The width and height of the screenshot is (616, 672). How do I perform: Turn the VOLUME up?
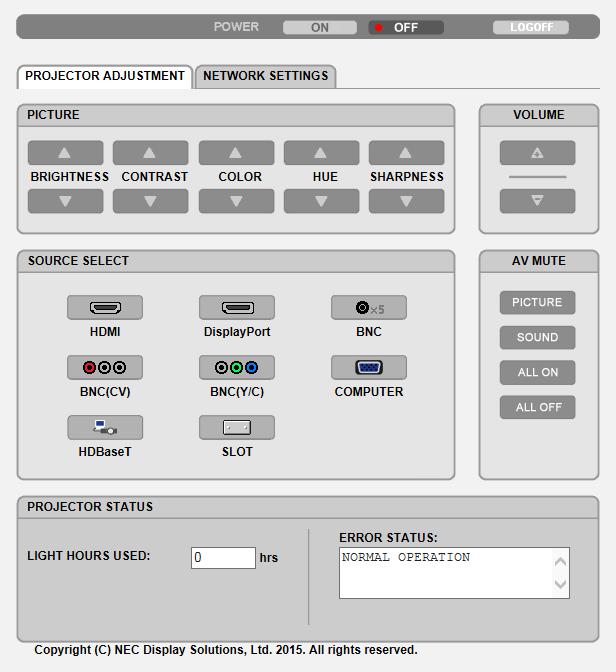538,153
